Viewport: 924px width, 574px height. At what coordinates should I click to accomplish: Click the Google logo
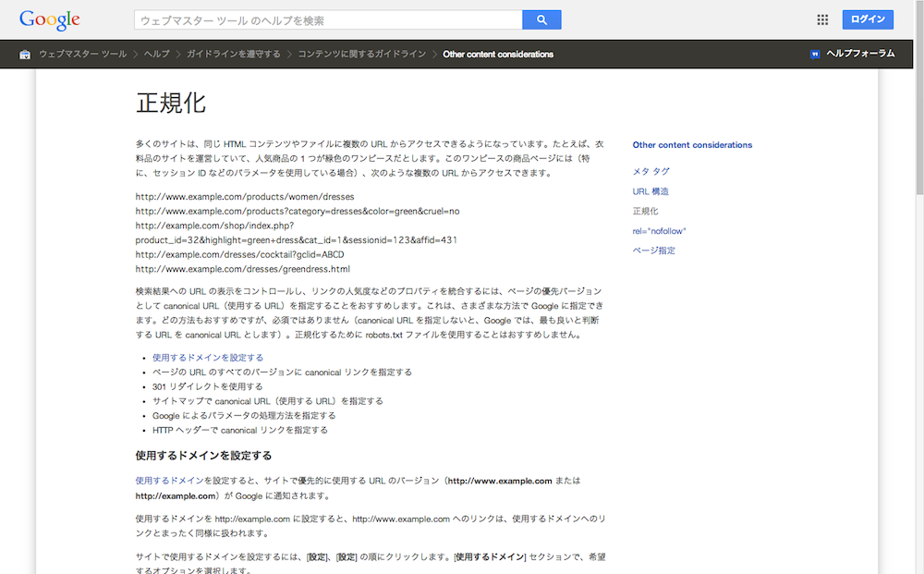click(49, 19)
